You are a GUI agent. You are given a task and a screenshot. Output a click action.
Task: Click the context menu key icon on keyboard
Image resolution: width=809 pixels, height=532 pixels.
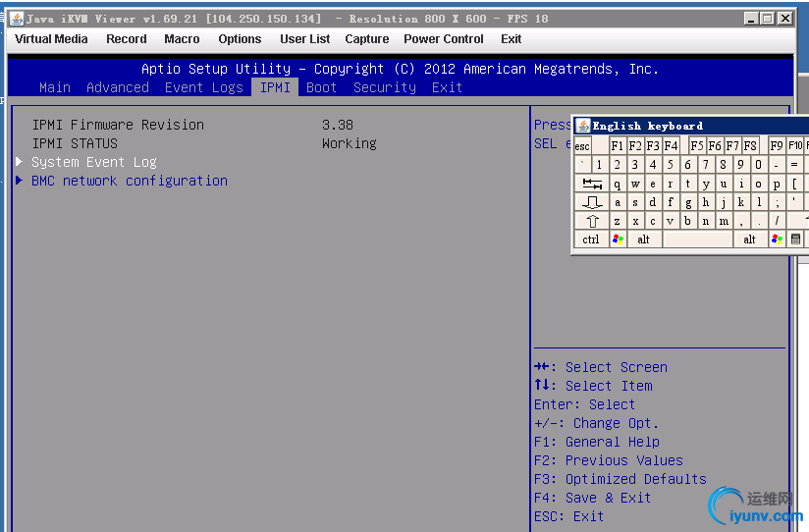pyautogui.click(x=795, y=239)
